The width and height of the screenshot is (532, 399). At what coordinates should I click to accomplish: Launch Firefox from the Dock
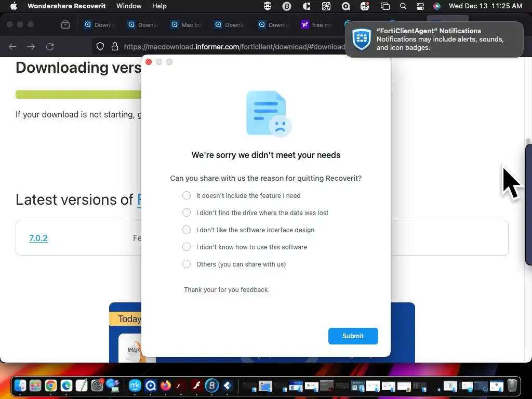pyautogui.click(x=166, y=386)
